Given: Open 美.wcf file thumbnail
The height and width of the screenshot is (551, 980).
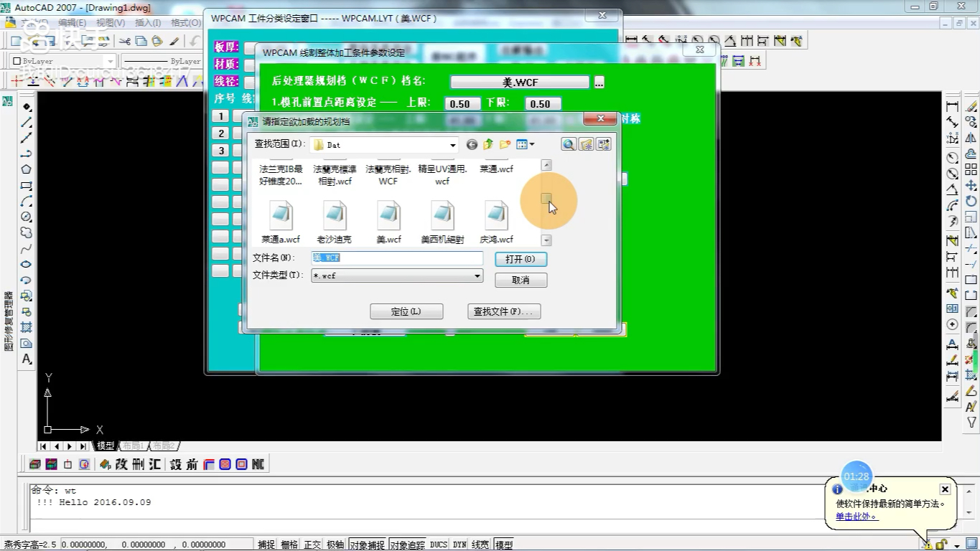Looking at the screenshot, I should pyautogui.click(x=388, y=215).
